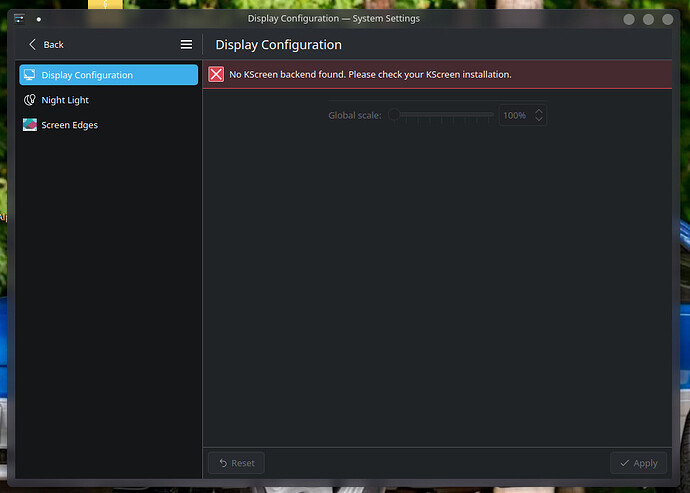Adjust the Global scale slider handle
This screenshot has width=690, height=493.
click(x=394, y=115)
